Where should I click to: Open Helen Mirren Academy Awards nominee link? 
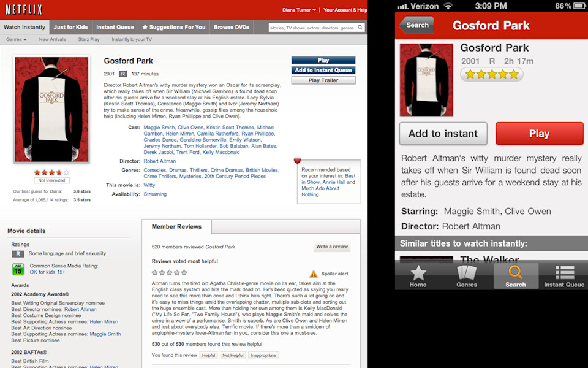point(104,322)
